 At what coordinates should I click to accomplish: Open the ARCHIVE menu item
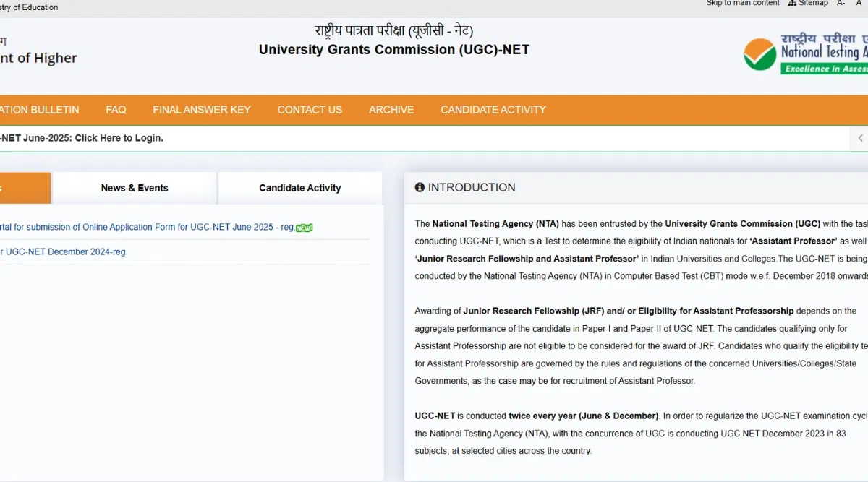tap(391, 110)
